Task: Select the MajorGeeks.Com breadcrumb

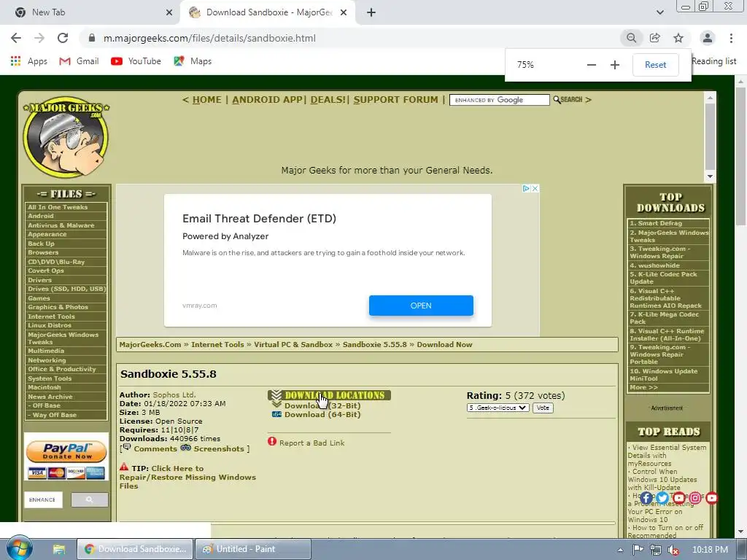Action: click(150, 344)
